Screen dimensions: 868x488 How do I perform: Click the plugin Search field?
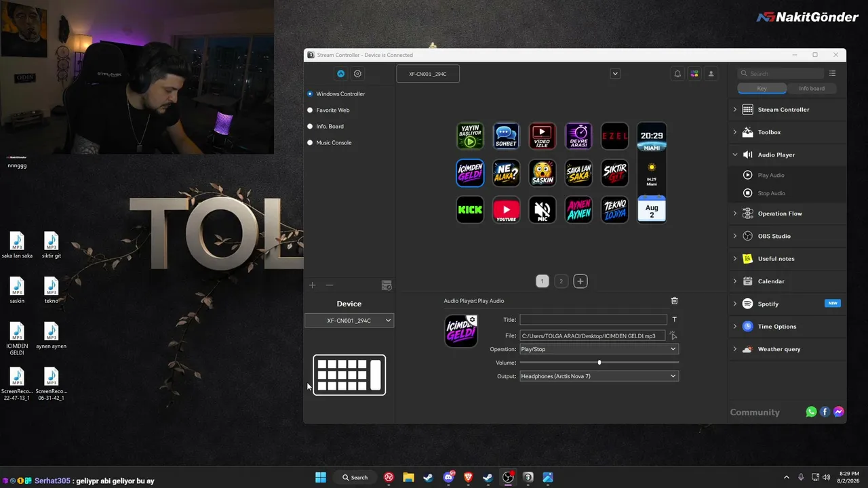click(781, 73)
